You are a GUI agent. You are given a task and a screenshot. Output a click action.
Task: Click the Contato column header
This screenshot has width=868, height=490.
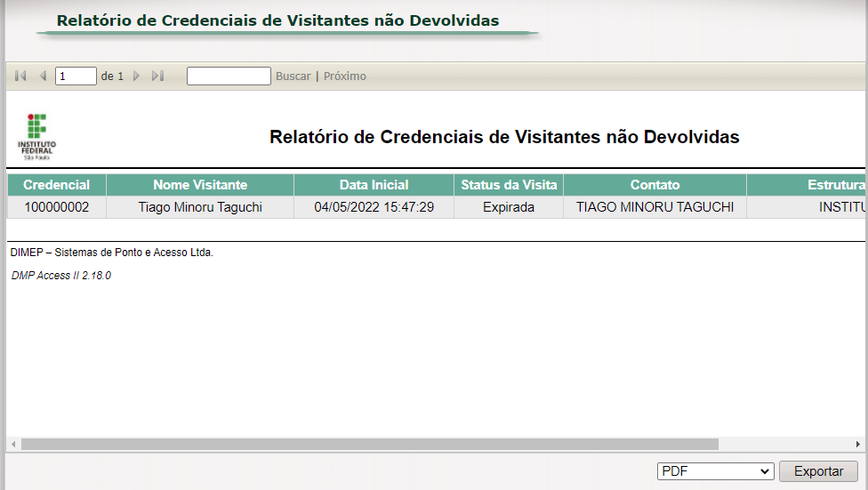[655, 185]
